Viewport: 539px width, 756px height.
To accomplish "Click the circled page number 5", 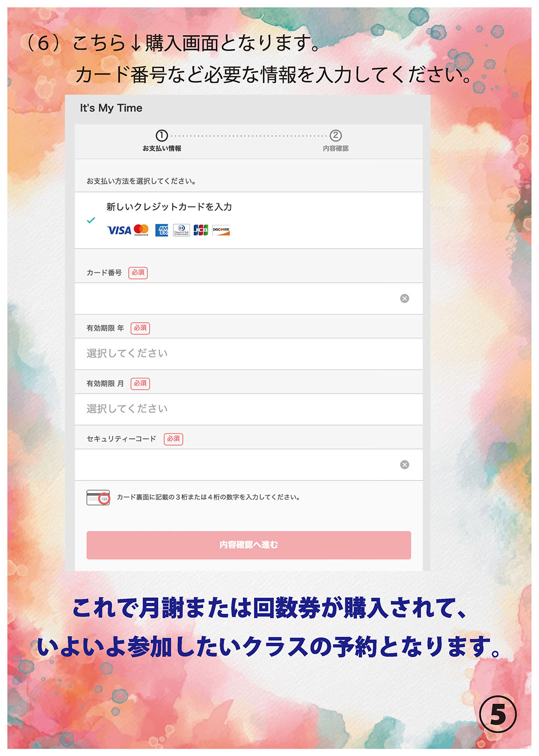I will (x=498, y=714).
